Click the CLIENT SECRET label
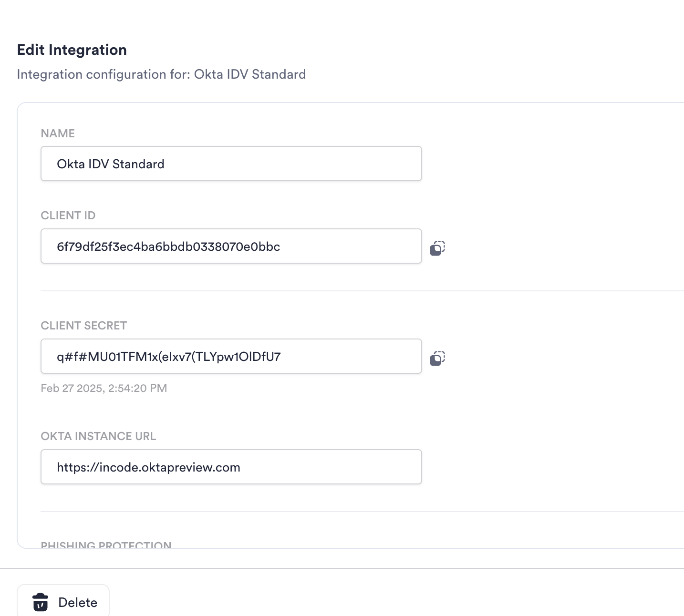Image resolution: width=684 pixels, height=616 pixels. point(84,326)
